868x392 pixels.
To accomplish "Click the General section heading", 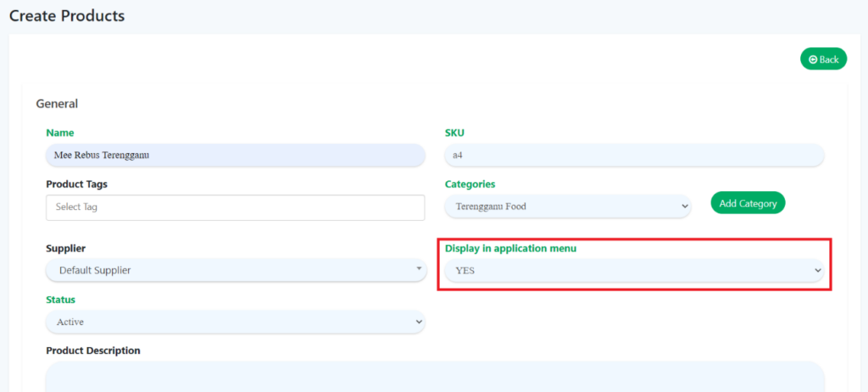I will (57, 103).
